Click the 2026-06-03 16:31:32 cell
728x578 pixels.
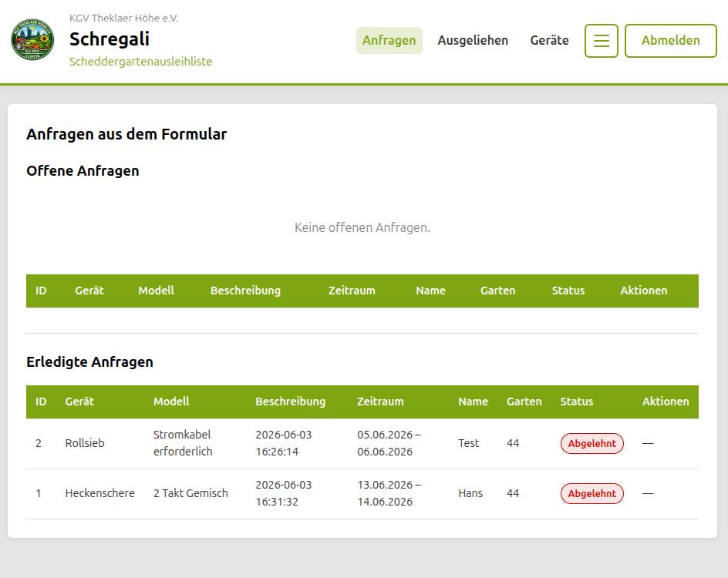284,493
